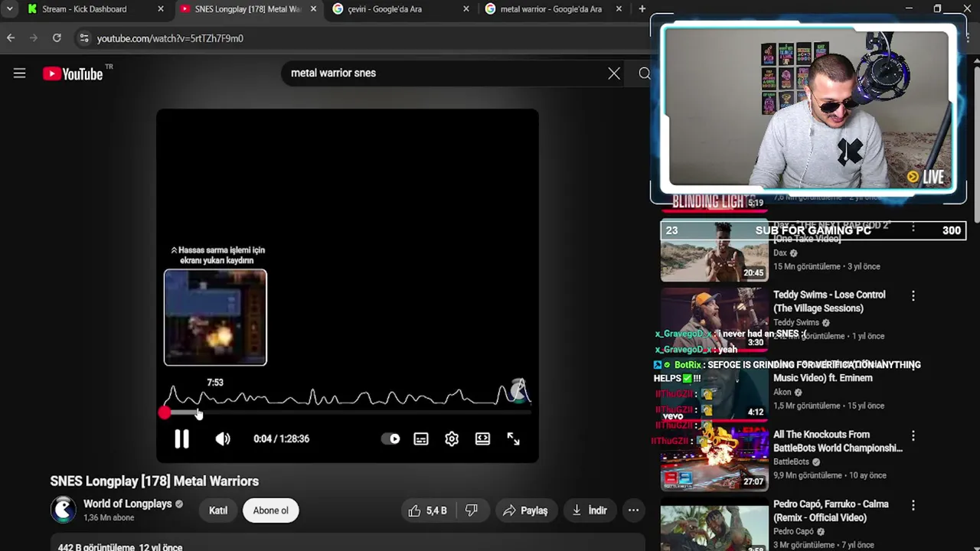
Task: Go to the YouTube home logo
Action: 73,73
